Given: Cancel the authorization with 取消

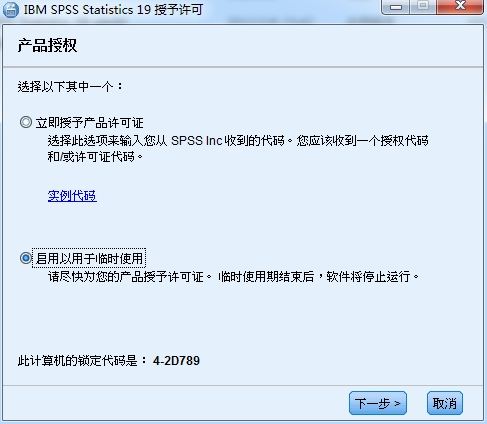Looking at the screenshot, I should point(445,403).
